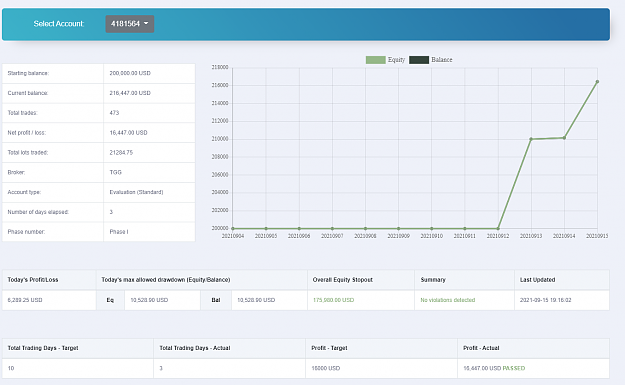This screenshot has width=625, height=385.
Task: Click Number of days elapsed value 3
Action: coord(111,212)
